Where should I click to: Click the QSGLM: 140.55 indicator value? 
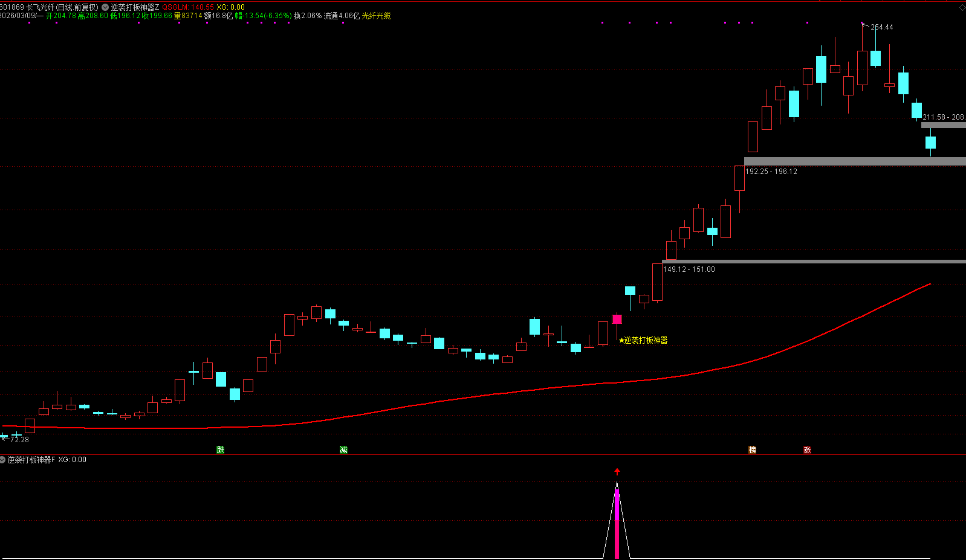point(188,7)
